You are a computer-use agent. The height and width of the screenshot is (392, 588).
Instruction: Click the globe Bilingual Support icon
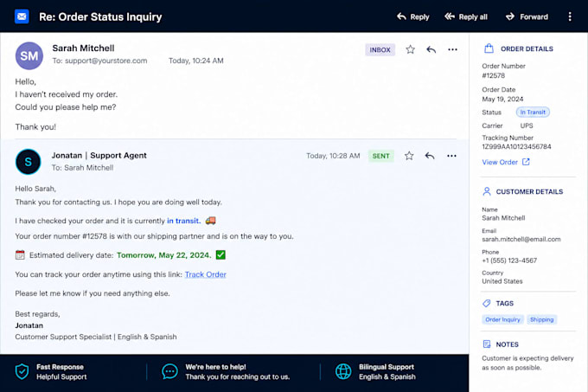click(x=343, y=372)
